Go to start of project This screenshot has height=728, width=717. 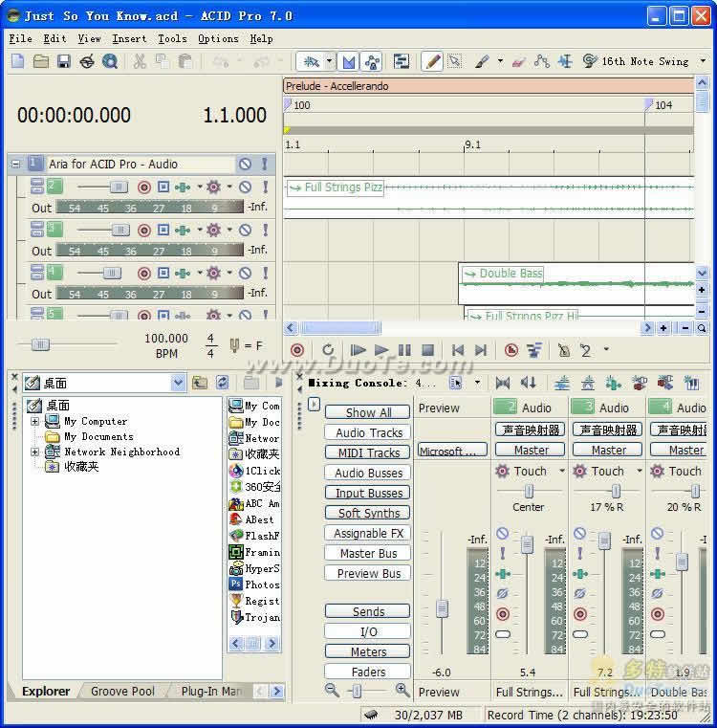pyautogui.click(x=458, y=349)
